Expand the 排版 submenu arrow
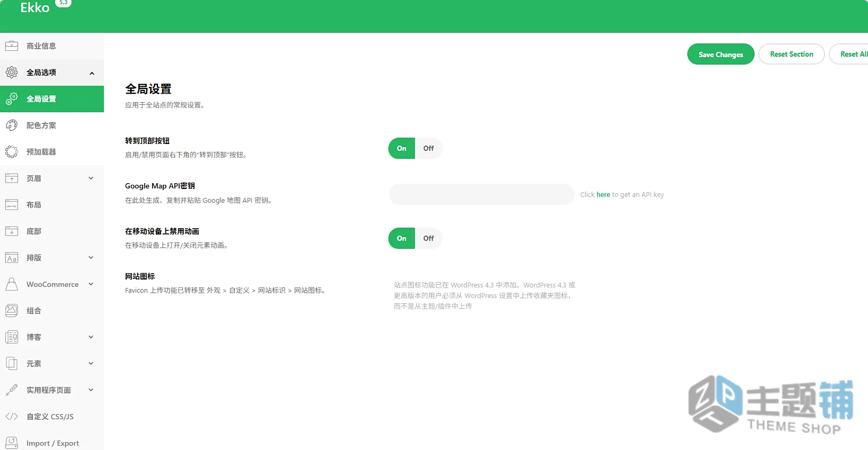 click(x=91, y=258)
